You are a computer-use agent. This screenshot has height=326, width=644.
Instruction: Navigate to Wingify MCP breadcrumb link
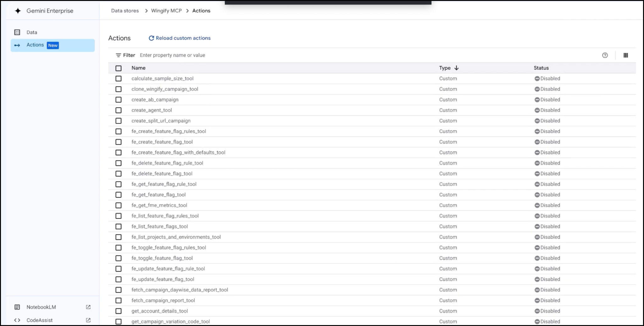point(166,11)
